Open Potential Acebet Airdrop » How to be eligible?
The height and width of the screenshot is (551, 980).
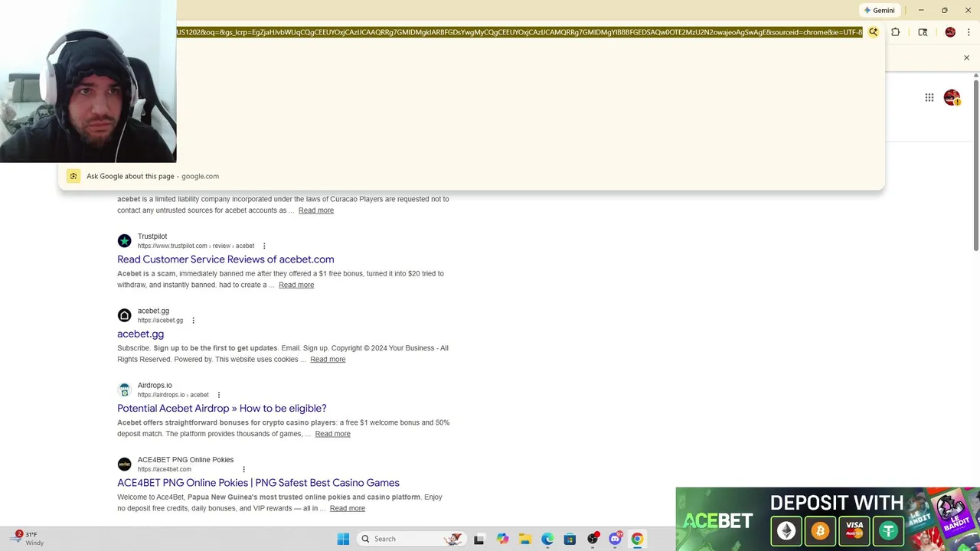coord(222,409)
